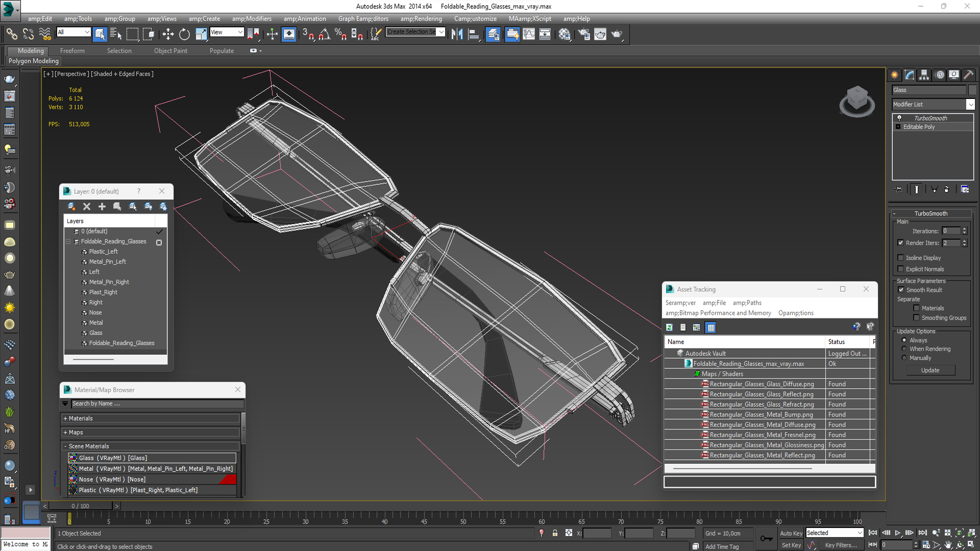Click the Refresh icon in Asset Tracking

(x=669, y=327)
